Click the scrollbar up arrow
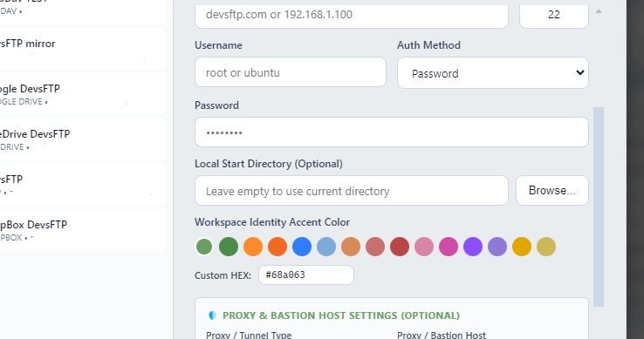Viewport: 644px width, 339px height. pyautogui.click(x=599, y=11)
